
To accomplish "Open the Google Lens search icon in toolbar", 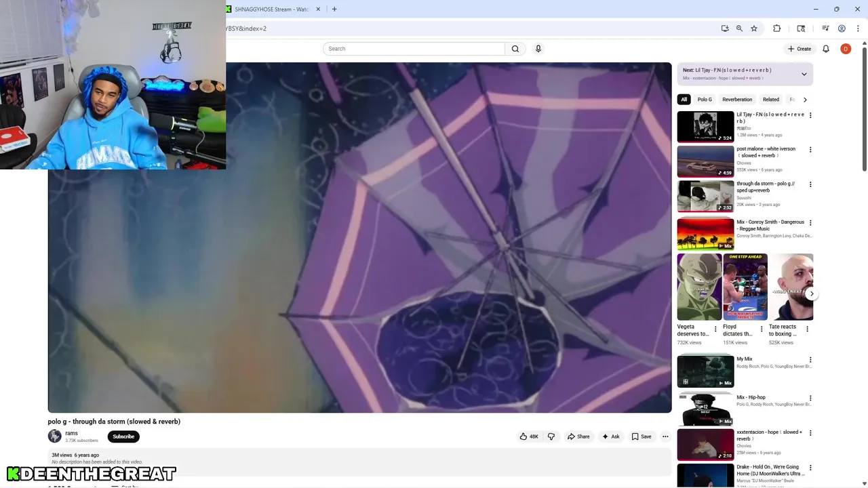I will pyautogui.click(x=802, y=28).
